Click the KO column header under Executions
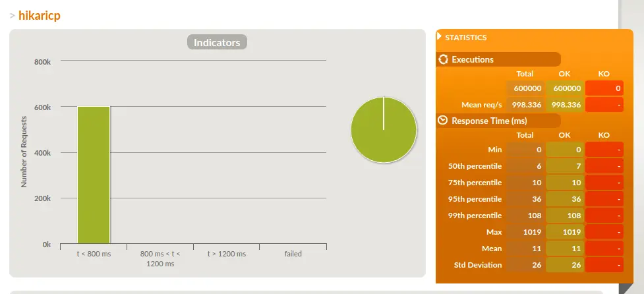The image size is (644, 294). coord(604,74)
